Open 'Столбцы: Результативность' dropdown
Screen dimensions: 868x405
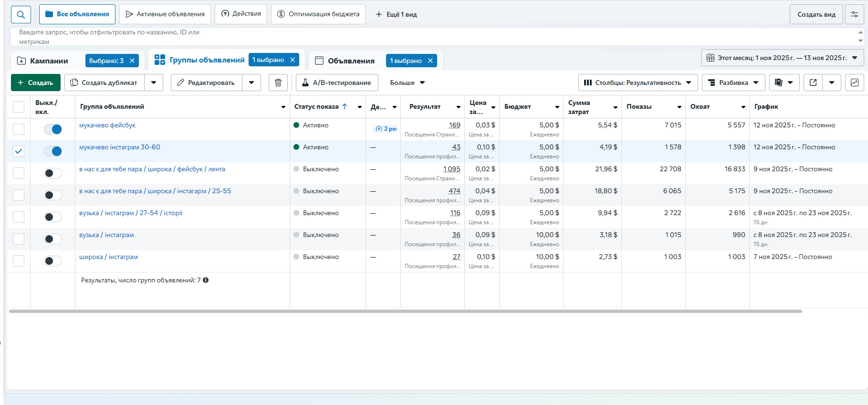[638, 83]
